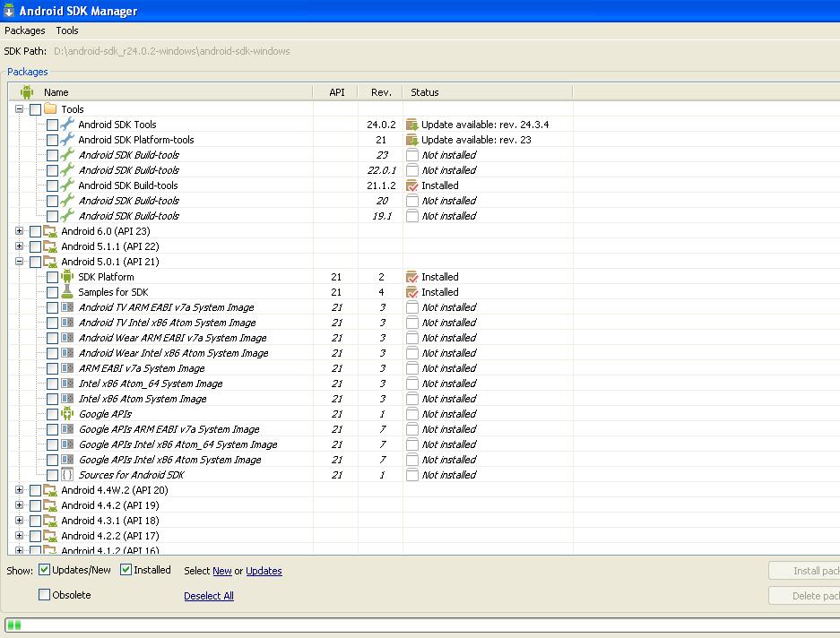This screenshot has width=840, height=638.
Task: Sort by the Name column header
Action: click(x=160, y=92)
